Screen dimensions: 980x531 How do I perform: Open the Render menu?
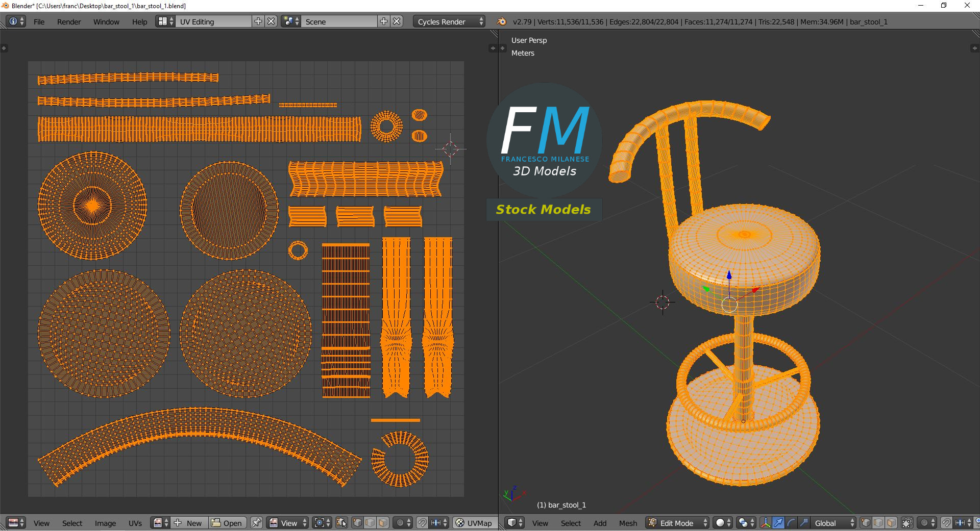(69, 22)
